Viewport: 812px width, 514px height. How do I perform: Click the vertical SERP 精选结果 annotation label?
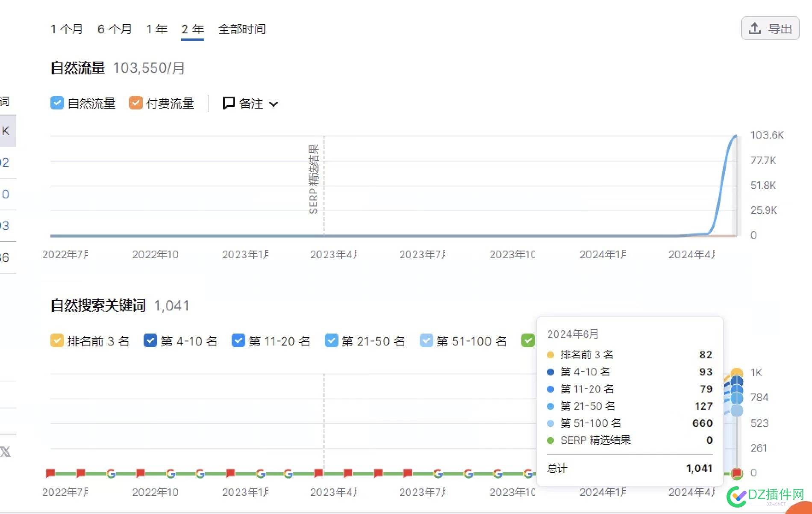[x=314, y=179]
